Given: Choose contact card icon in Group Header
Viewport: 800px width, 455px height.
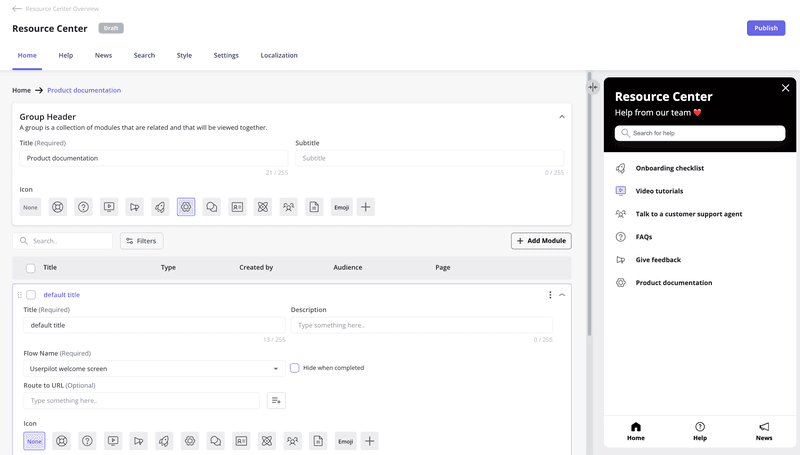Looking at the screenshot, I should point(237,207).
